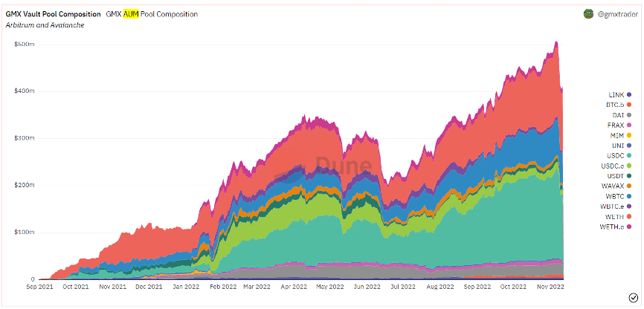Select USDC in the chart legend
The image size is (644, 309).
[x=619, y=156]
